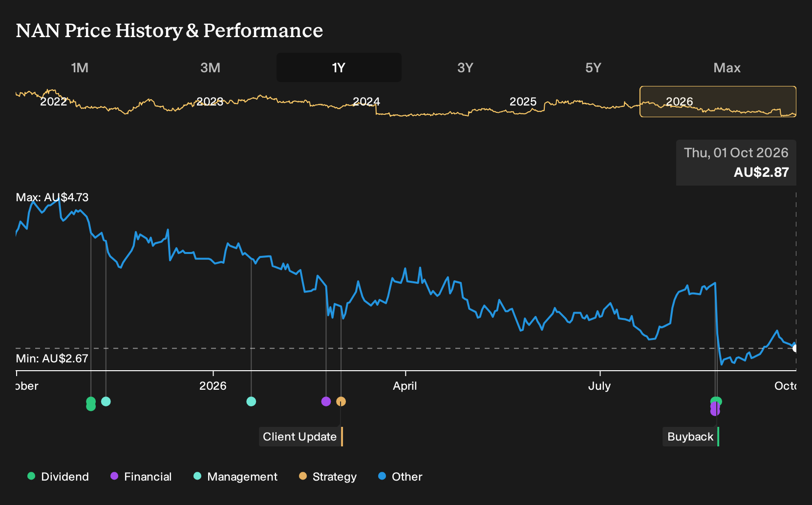Screen dimensions: 812x505
Task: Toggle the Financial legend filter
Action: 141,477
